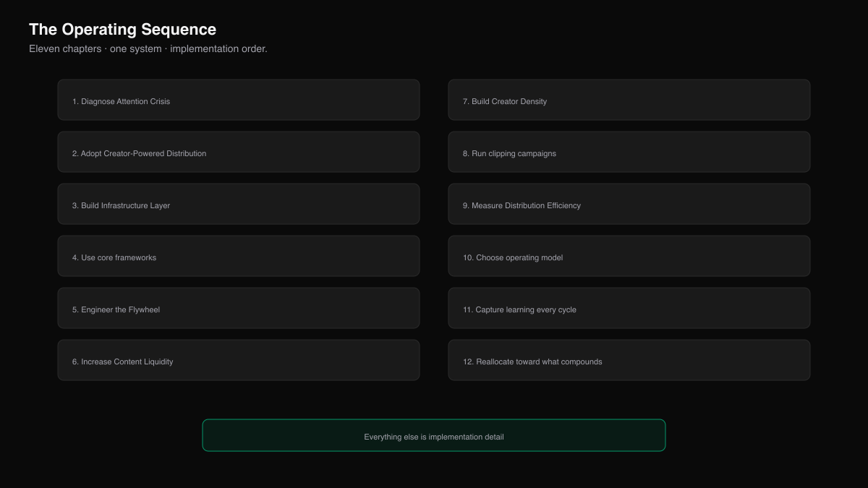Click the Eleven chapters subtitle text
Viewport: 868px width, 488px height.
pos(148,49)
